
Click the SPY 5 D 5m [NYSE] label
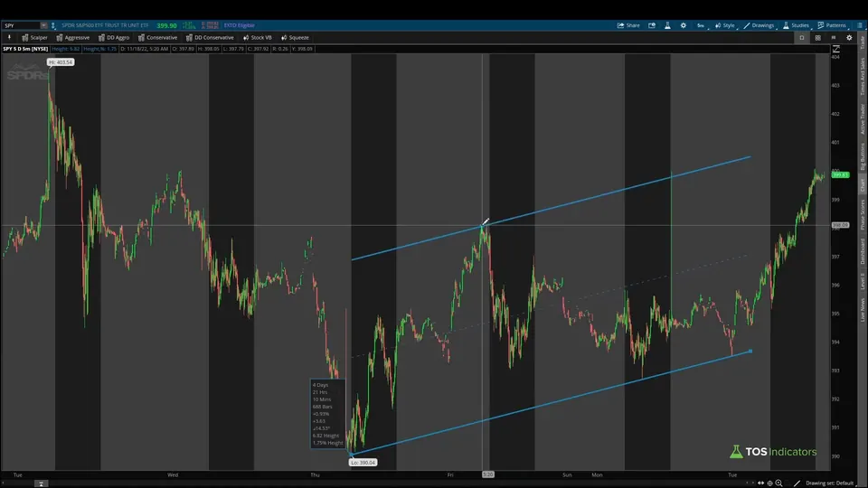click(x=25, y=49)
